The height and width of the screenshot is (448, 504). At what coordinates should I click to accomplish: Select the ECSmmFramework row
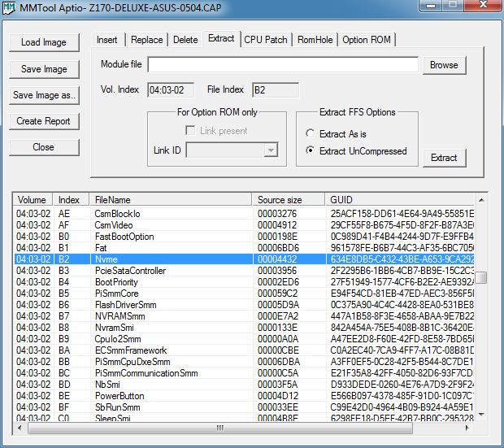coord(245,350)
